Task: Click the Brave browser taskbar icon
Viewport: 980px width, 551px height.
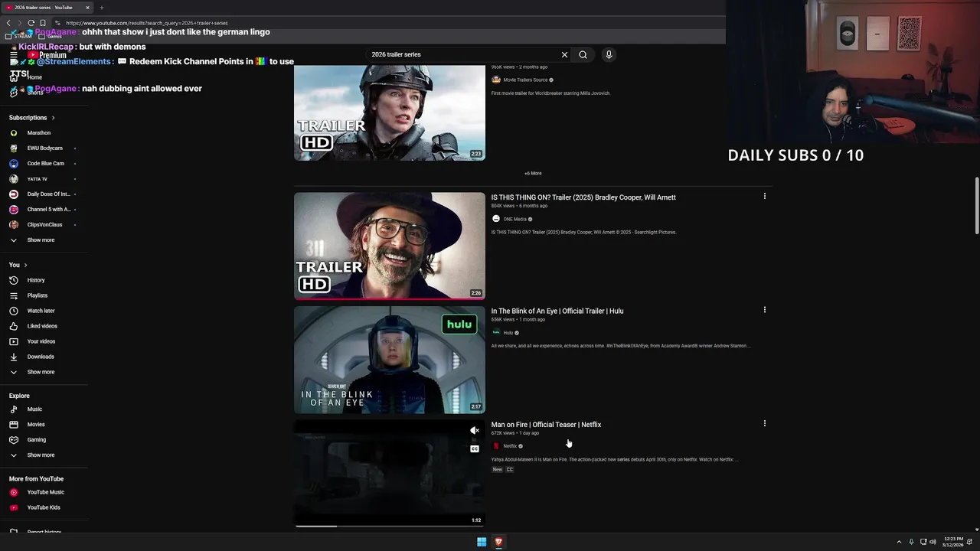Action: click(x=498, y=542)
